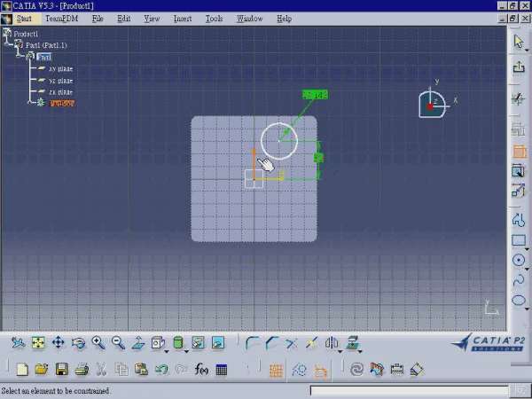Select the Trim tool

pyautogui.click(x=292, y=343)
